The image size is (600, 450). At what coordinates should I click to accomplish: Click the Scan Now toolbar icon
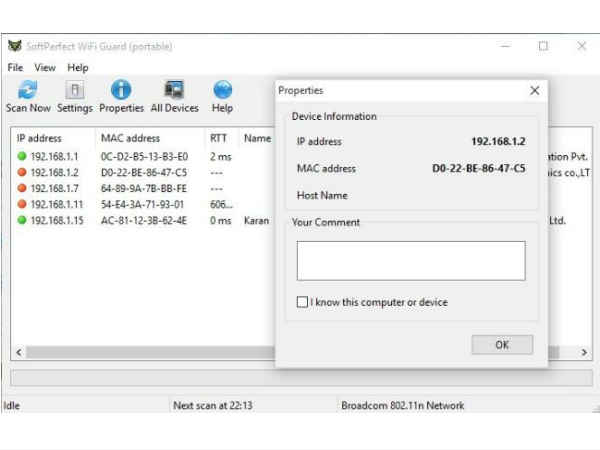pos(28,90)
